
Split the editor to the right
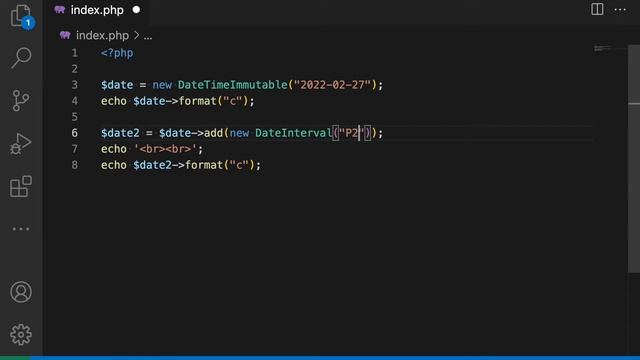tap(597, 9)
